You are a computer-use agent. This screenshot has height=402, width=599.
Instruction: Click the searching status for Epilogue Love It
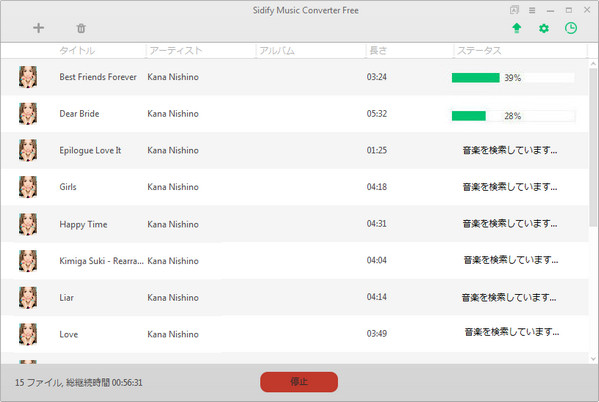[x=510, y=150]
